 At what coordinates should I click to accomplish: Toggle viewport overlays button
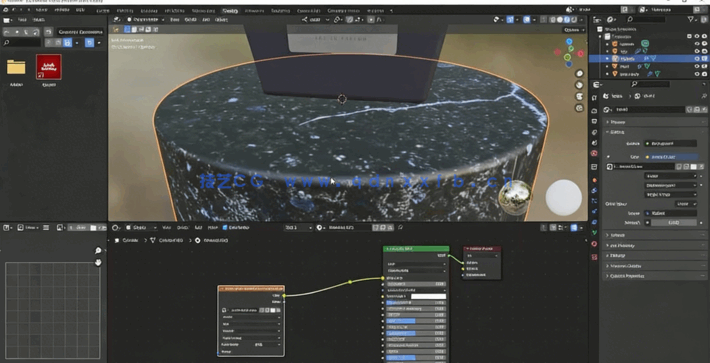[x=527, y=20]
